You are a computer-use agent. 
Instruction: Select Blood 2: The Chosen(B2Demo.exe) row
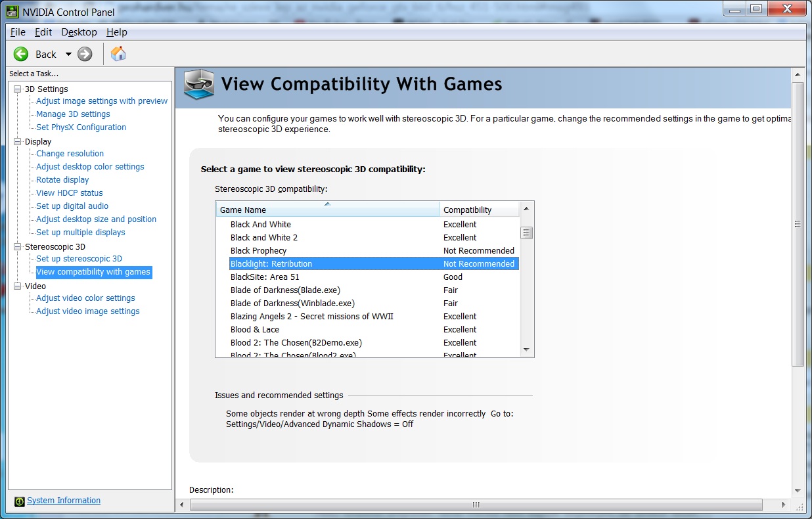pos(367,343)
